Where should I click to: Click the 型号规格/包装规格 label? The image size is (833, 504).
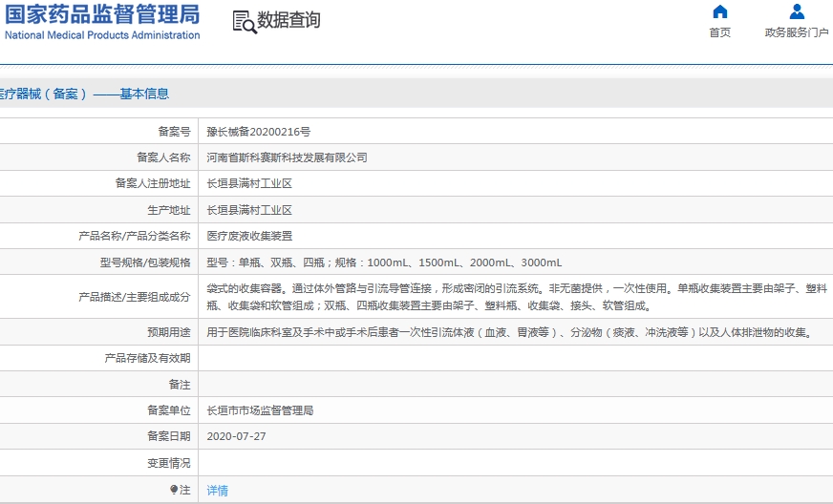click(x=145, y=262)
